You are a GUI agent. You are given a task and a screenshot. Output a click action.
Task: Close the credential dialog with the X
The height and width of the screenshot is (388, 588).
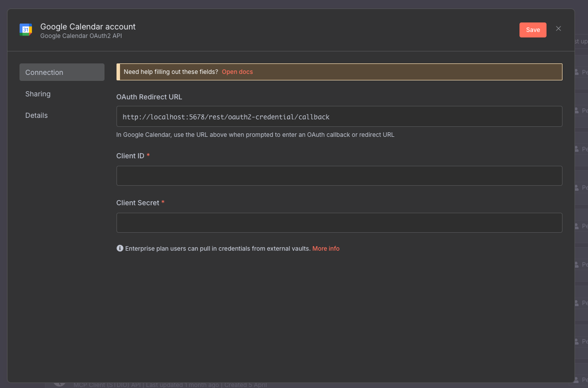coord(558,29)
